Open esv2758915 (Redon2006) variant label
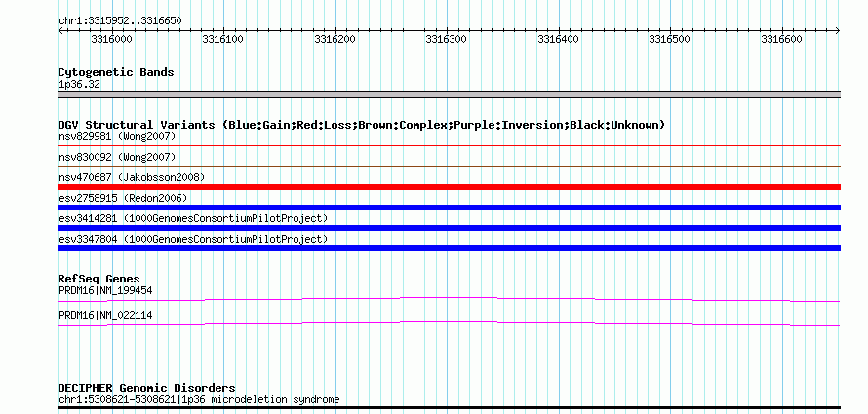 pos(123,198)
